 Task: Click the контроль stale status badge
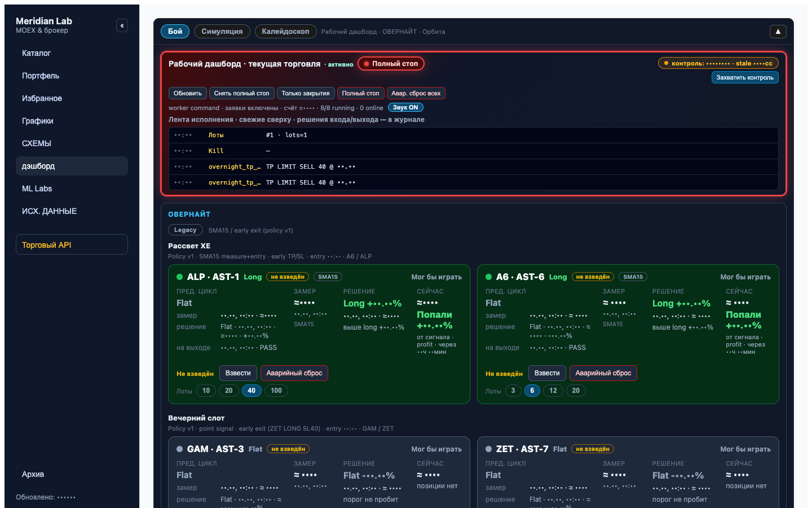718,63
